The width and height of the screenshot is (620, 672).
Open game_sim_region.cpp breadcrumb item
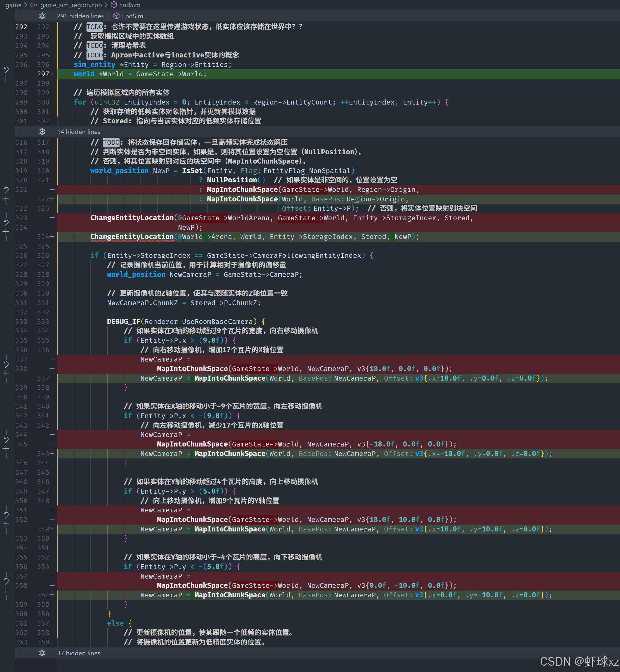[x=71, y=5]
